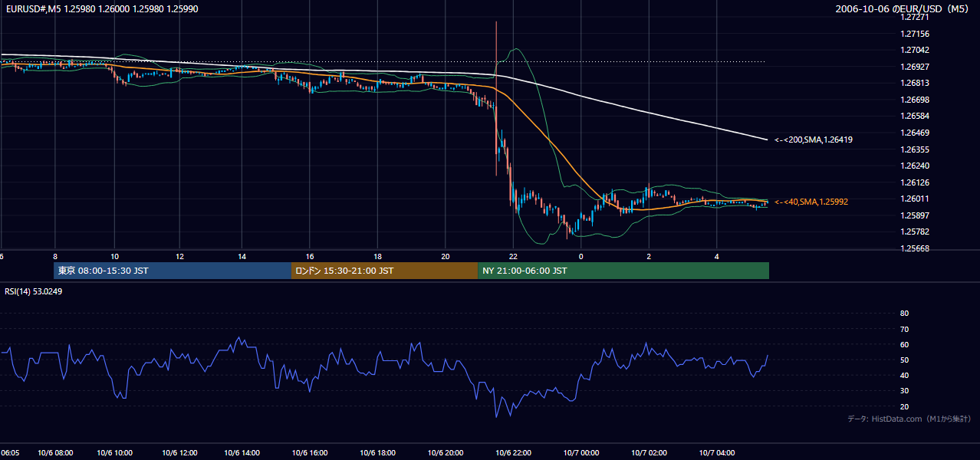Screen dimensions: 980x460
Task: Click the hour 22 tick under price chart
Action: [x=513, y=256]
